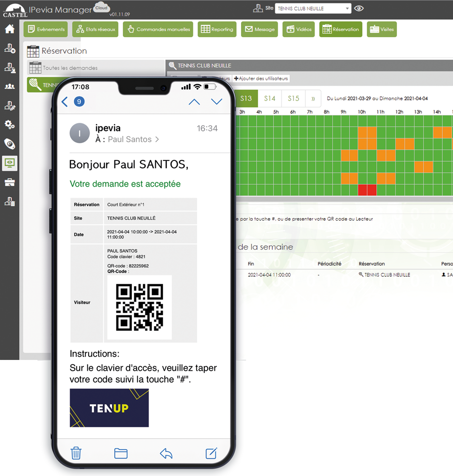Tap the previous message up arrow
Screen dimensions: 453x476
(x=194, y=102)
